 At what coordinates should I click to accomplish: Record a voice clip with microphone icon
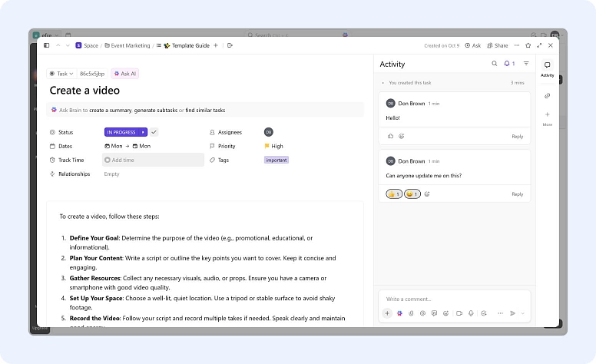(x=470, y=313)
